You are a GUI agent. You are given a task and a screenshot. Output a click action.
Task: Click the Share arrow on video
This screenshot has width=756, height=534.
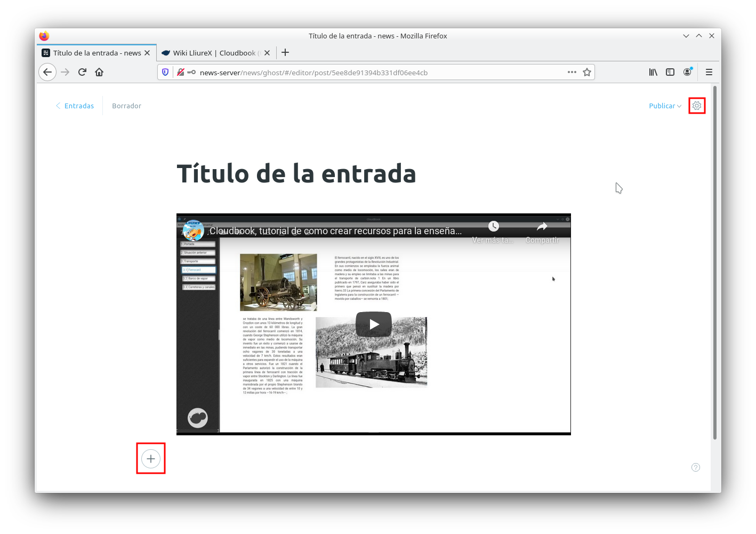[542, 227]
